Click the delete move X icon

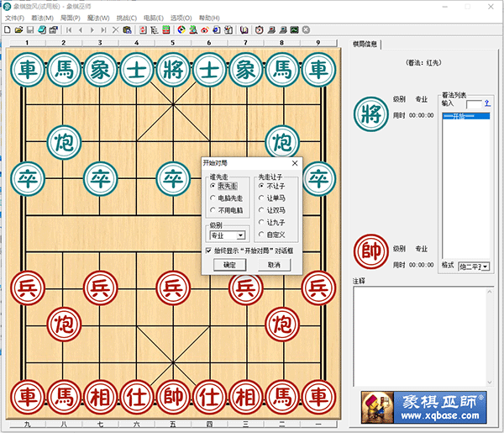pyautogui.click(x=115, y=30)
